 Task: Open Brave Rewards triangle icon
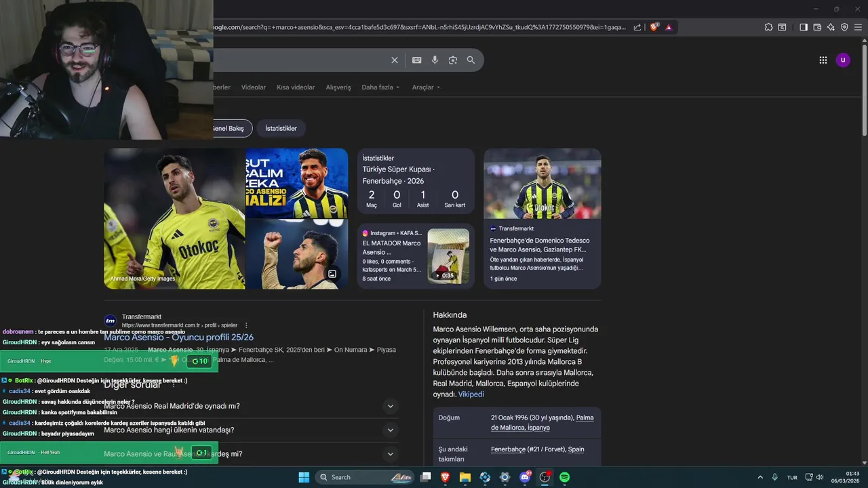coord(669,27)
